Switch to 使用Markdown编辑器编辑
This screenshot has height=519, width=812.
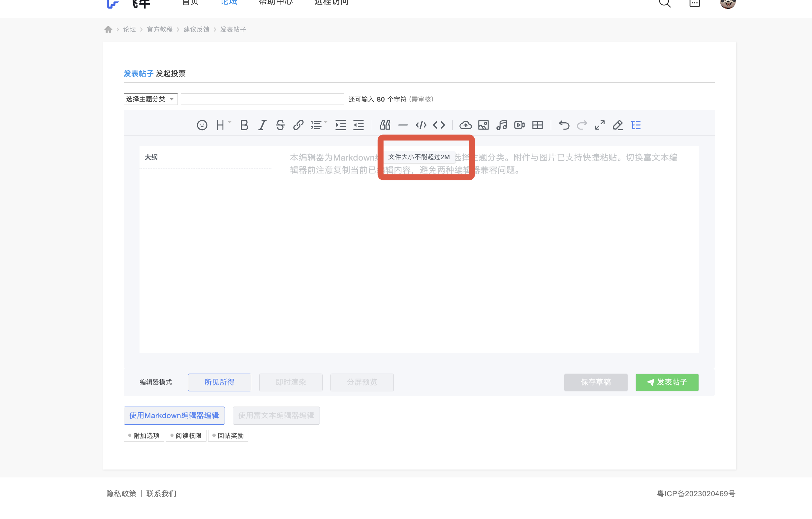click(x=174, y=415)
